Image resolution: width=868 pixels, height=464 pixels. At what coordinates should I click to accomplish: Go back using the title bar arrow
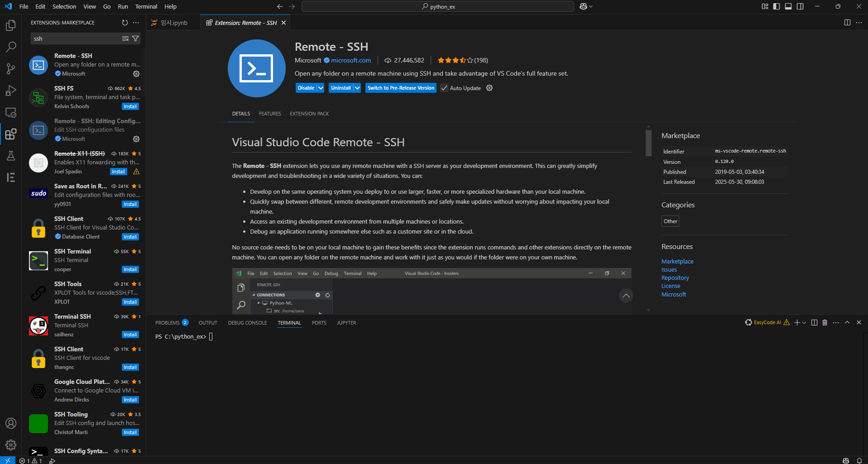point(280,6)
